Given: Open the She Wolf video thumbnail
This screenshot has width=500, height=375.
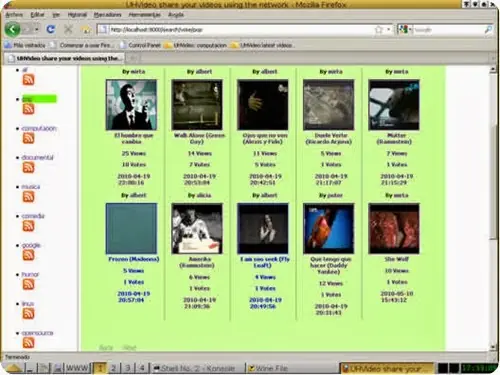Looking at the screenshot, I should 394,229.
